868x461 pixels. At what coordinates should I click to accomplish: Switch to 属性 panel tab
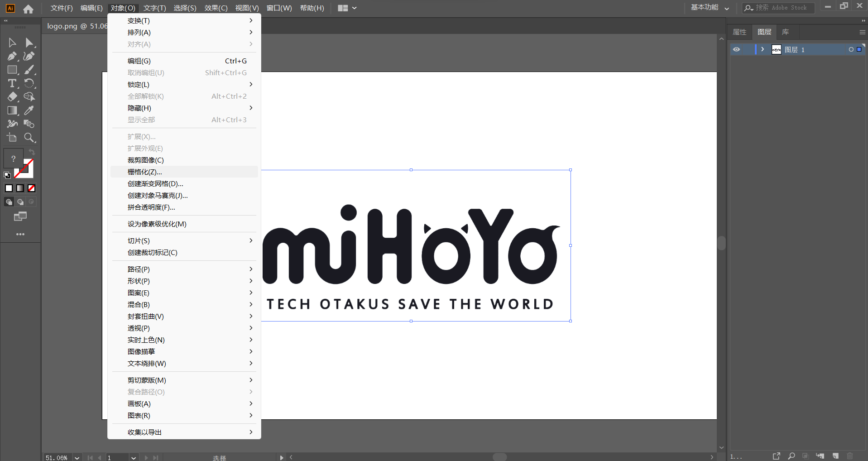click(739, 32)
